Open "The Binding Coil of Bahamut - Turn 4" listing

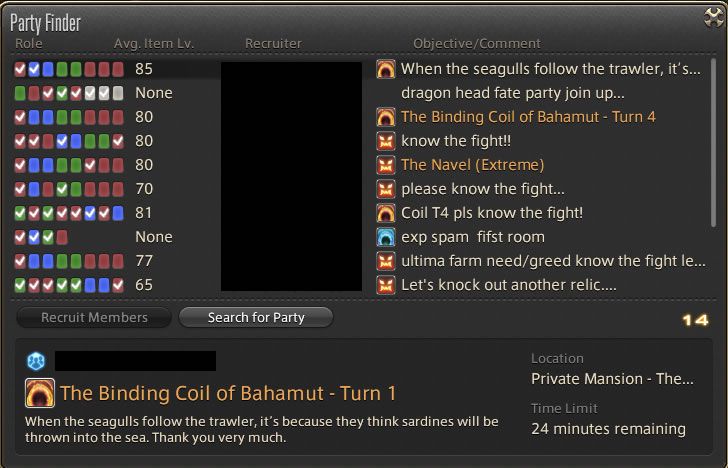coord(528,117)
